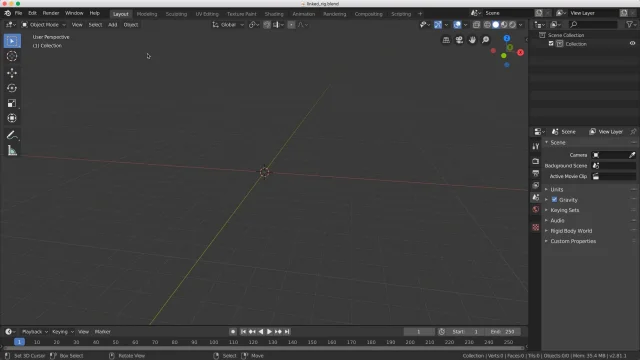The height and width of the screenshot is (360, 640).
Task: Toggle auto keying record button
Action: coord(233,332)
